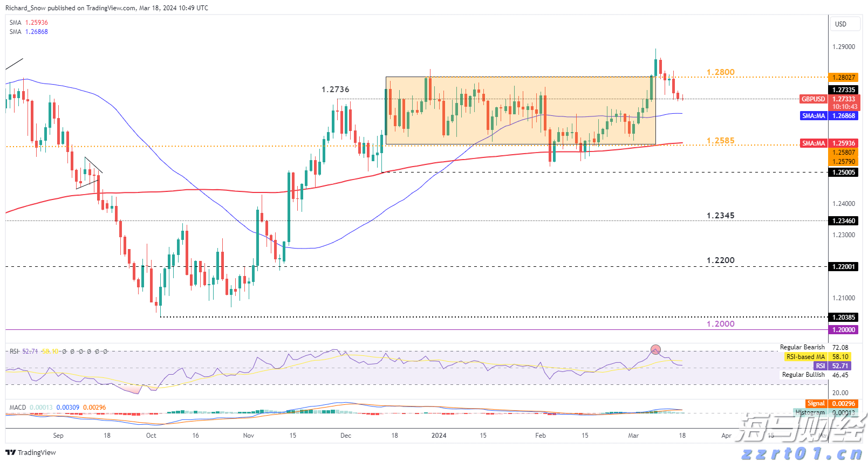Select the short diagonal trendline at top-left
Screen dimensions: 868x462
pos(14,64)
